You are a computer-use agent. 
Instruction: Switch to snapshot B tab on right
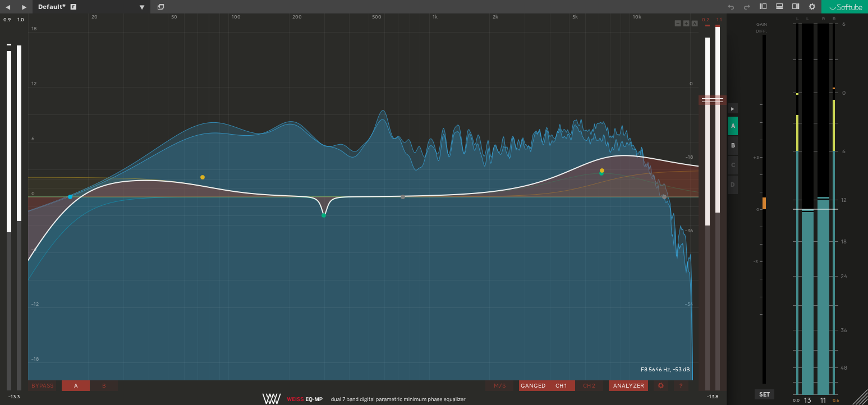pos(733,146)
